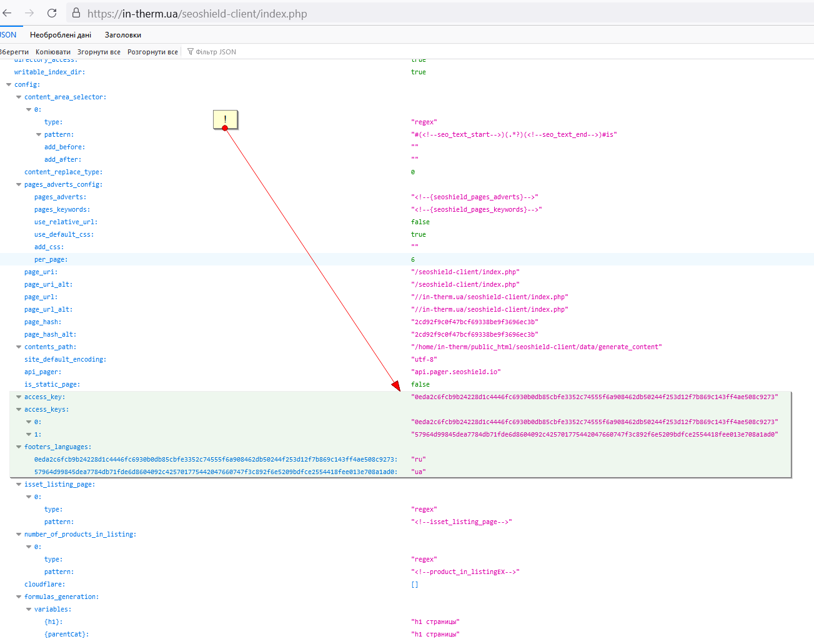The width and height of the screenshot is (814, 644).
Task: Select the cloudflare key
Action: pyautogui.click(x=44, y=585)
